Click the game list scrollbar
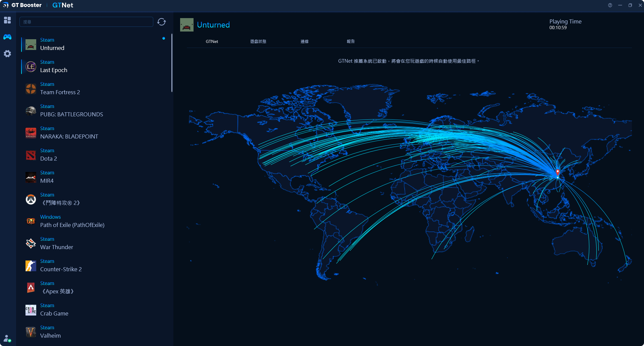 pyautogui.click(x=172, y=63)
